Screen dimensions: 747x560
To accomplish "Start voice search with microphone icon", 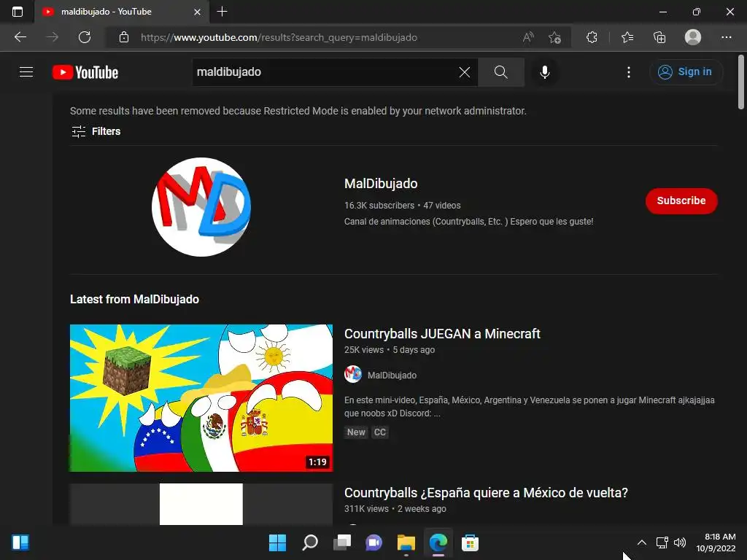I will click(x=544, y=72).
